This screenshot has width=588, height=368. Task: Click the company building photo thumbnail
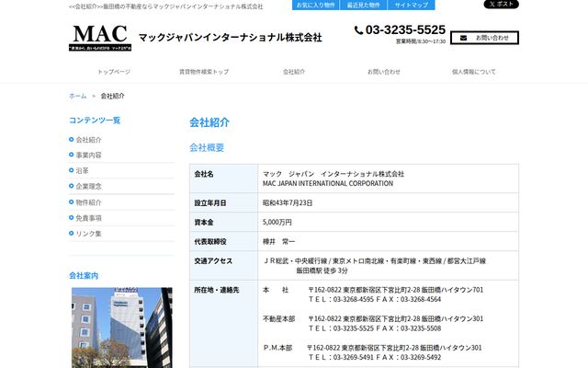[122, 328]
